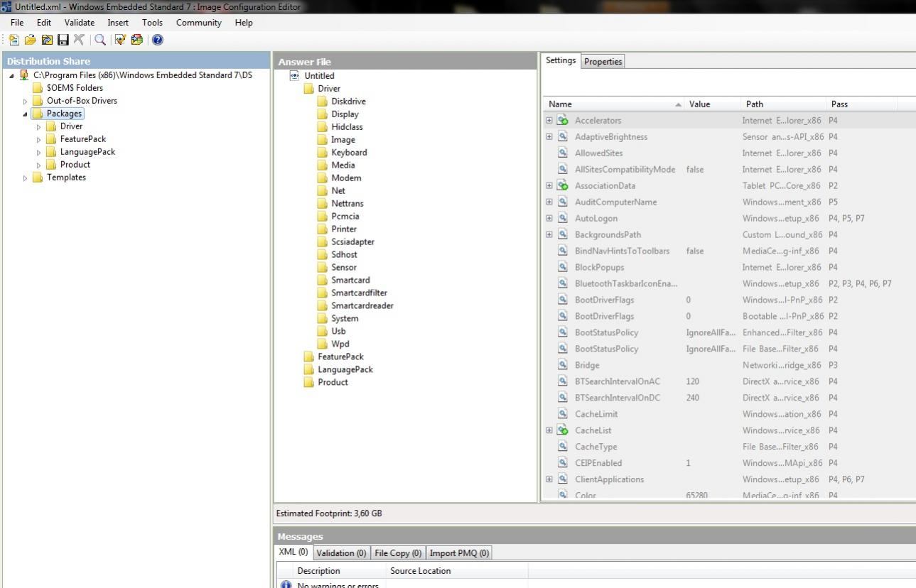This screenshot has width=916, height=588.
Task: Select the AllowedSites setting row
Action: [728, 153]
